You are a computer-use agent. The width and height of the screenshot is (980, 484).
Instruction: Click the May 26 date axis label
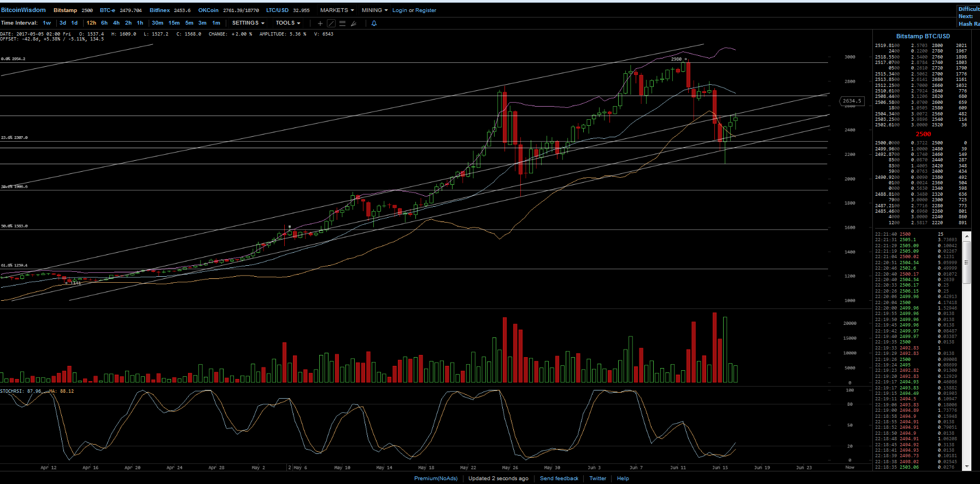[510, 468]
